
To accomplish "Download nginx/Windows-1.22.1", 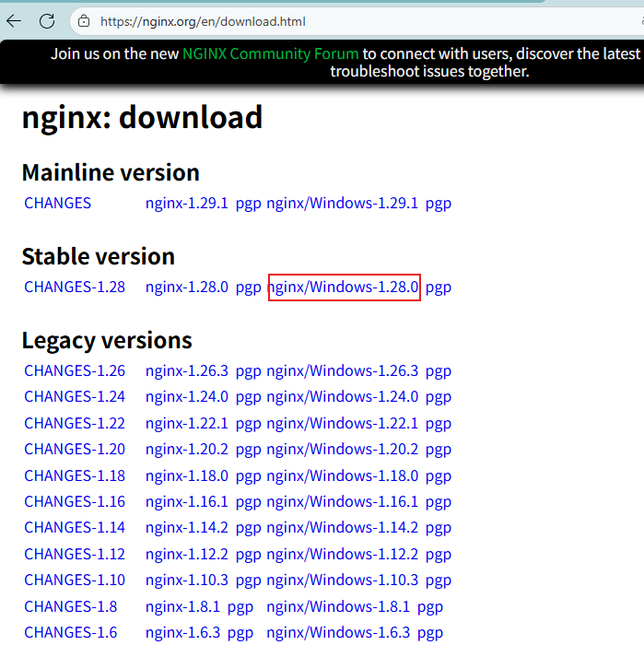I will 342,423.
